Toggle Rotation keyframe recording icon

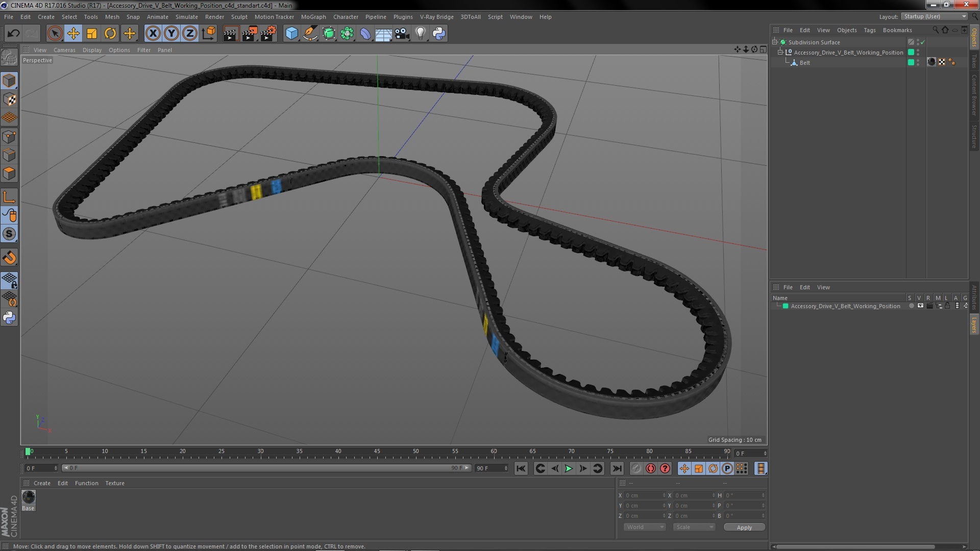tap(713, 468)
